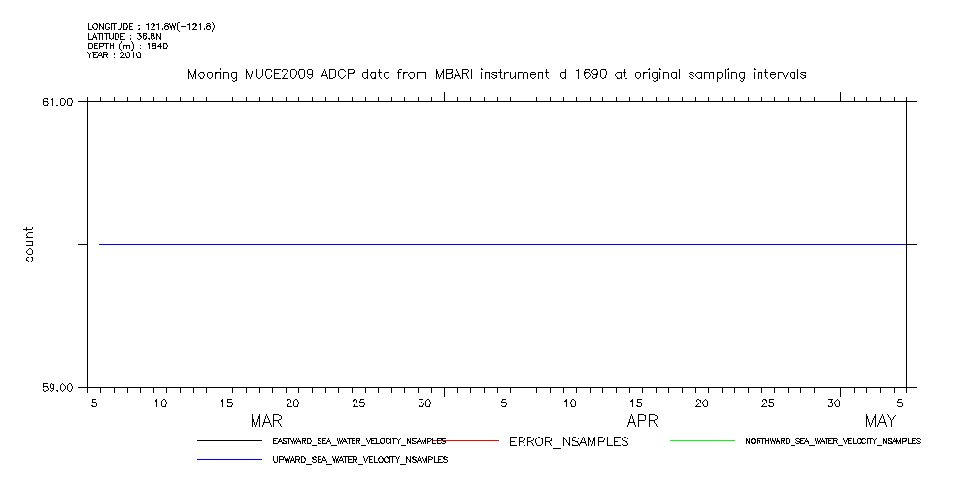This screenshot has height=490, width=980.
Task: Click the 20 tick label above MAR
Action: 292,402
